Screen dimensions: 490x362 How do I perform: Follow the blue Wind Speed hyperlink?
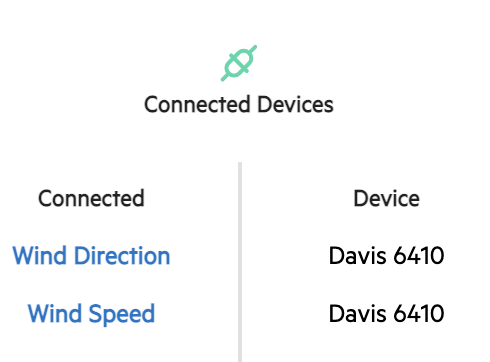click(91, 314)
